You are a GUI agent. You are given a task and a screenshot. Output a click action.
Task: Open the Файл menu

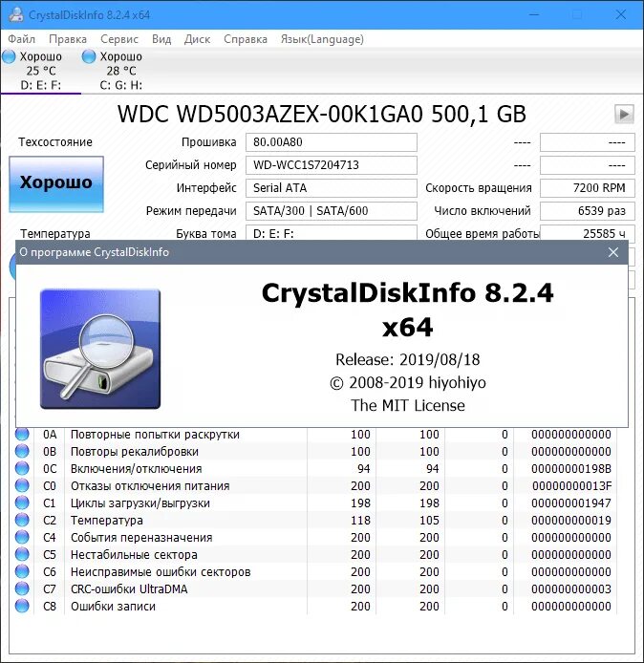click(x=22, y=39)
